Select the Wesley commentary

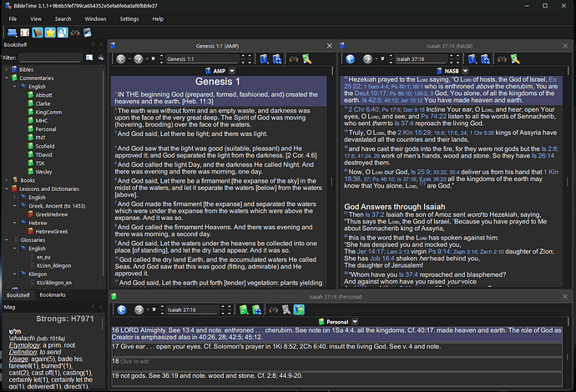tap(43, 172)
